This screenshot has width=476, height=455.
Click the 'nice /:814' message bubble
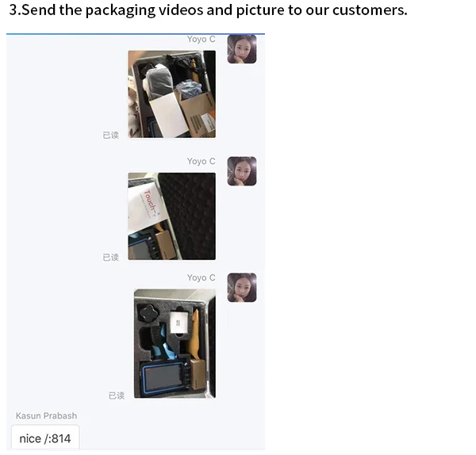click(x=45, y=438)
